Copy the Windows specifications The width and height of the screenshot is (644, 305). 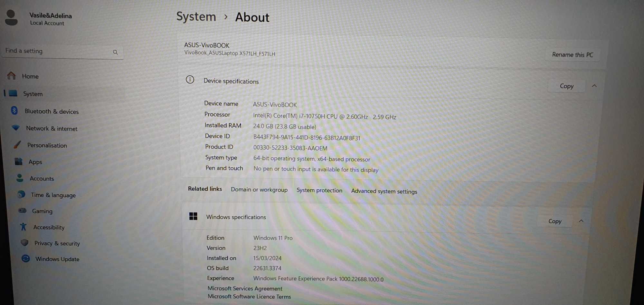point(555,221)
